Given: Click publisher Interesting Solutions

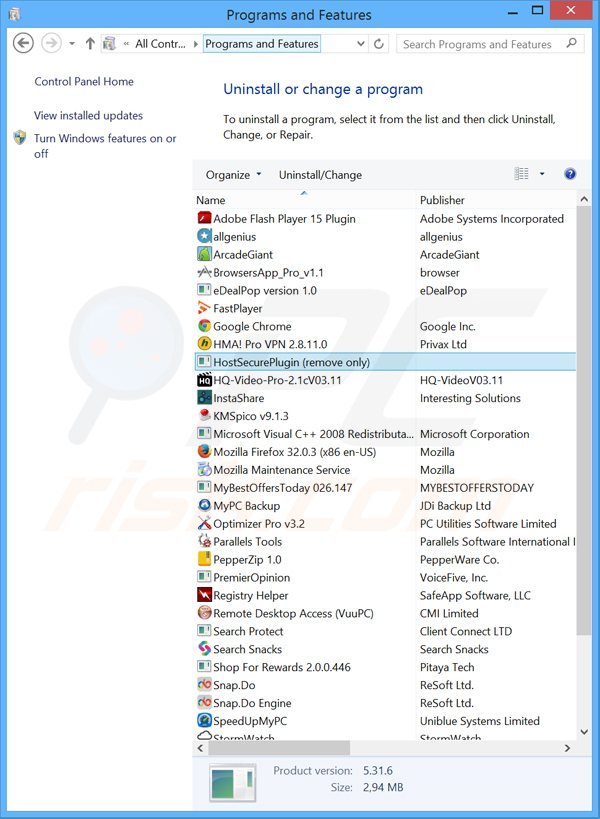Looking at the screenshot, I should point(470,398).
